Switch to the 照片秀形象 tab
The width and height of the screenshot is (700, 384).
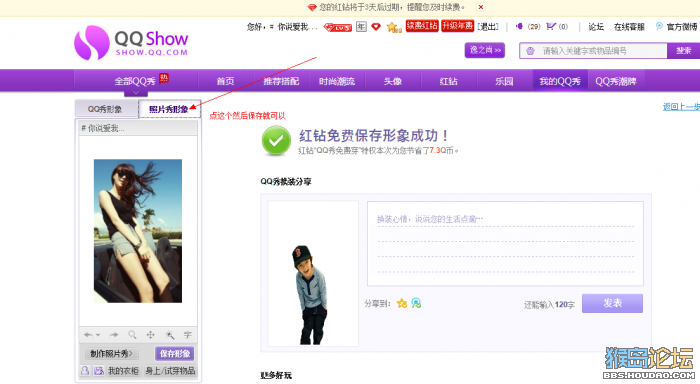tap(169, 109)
